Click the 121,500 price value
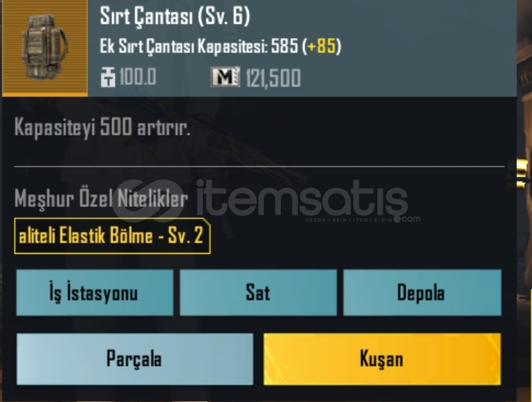The image size is (532, 402). coord(273,78)
